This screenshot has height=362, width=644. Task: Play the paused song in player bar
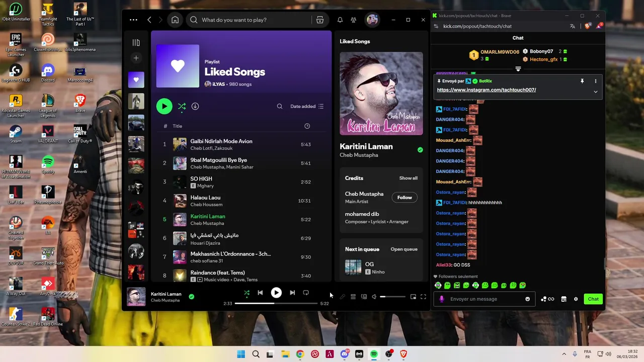tap(276, 293)
